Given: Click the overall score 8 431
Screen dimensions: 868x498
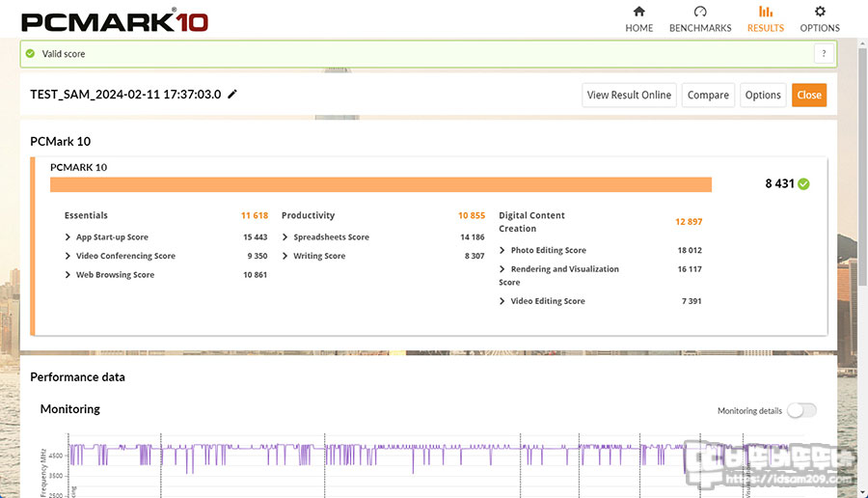Looking at the screenshot, I should pyautogui.click(x=779, y=184).
